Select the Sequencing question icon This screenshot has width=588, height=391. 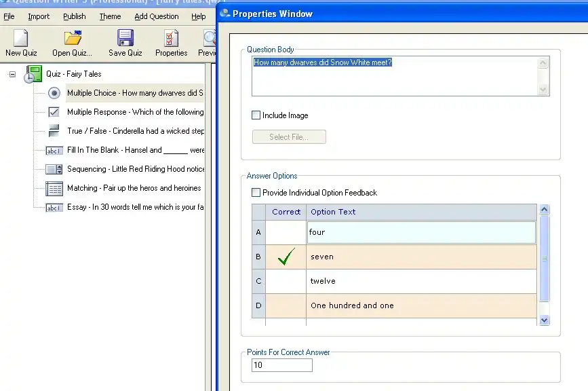tap(54, 169)
